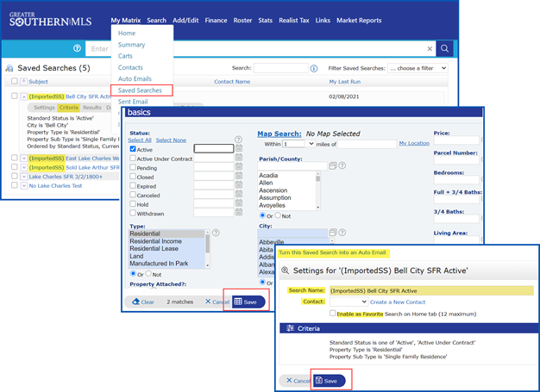Uncheck the Active status checkbox
This screenshot has width=540, height=392.
click(133, 149)
